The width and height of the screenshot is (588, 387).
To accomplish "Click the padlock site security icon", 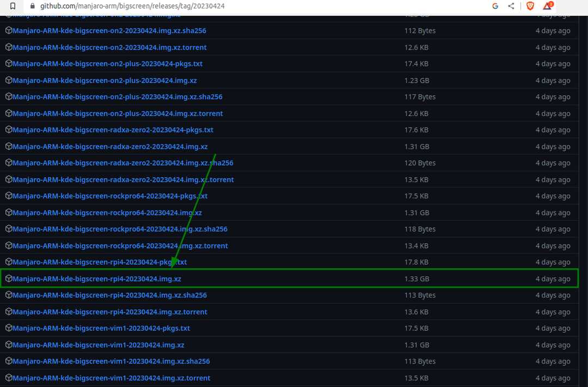I will coord(33,6).
